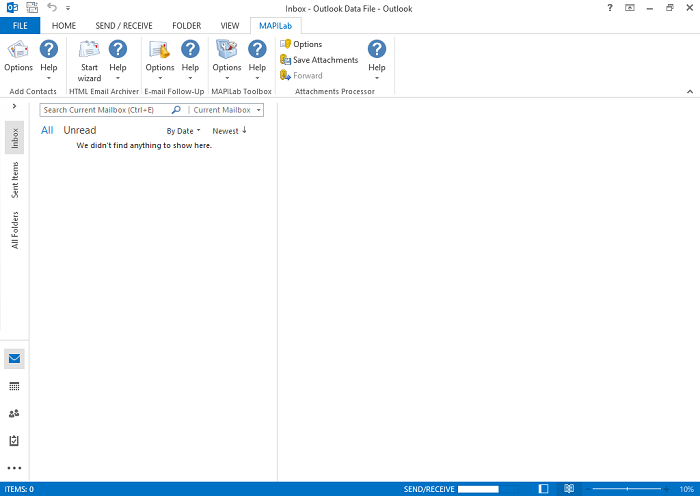Switch to Mail view in navigation bar
The width and height of the screenshot is (700, 496).
[14, 359]
